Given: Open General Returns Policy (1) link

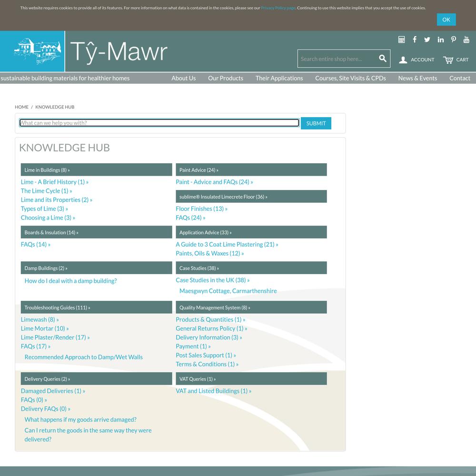Looking at the screenshot, I should 211,328.
